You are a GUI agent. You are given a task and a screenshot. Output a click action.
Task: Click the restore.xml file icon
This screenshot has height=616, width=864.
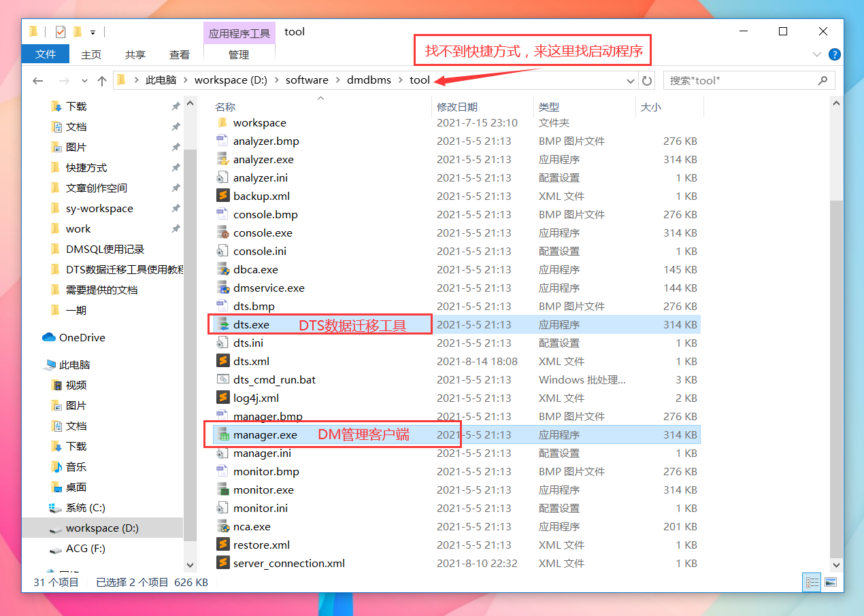click(222, 545)
